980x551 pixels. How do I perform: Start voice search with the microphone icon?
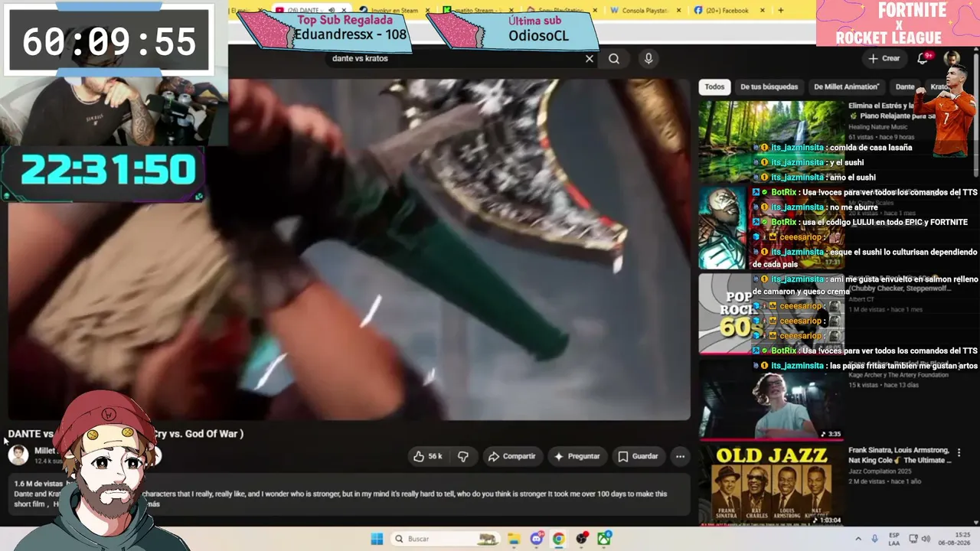click(x=648, y=59)
